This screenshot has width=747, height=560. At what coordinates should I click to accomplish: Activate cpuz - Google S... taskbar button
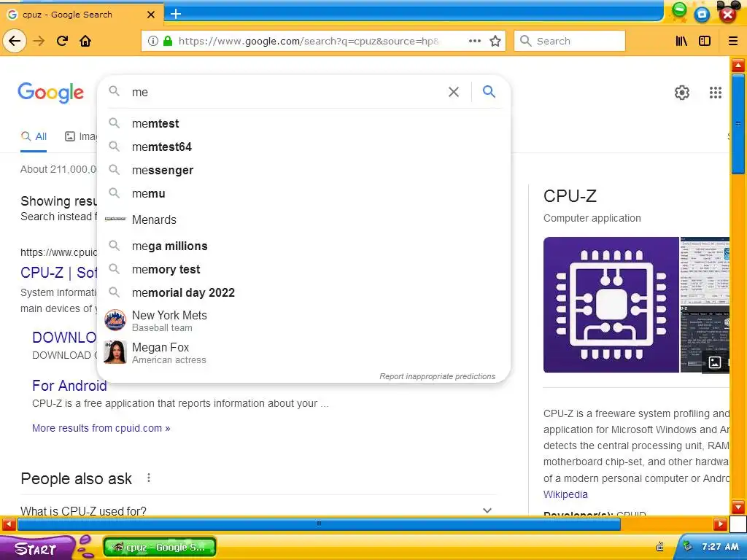[x=160, y=547]
